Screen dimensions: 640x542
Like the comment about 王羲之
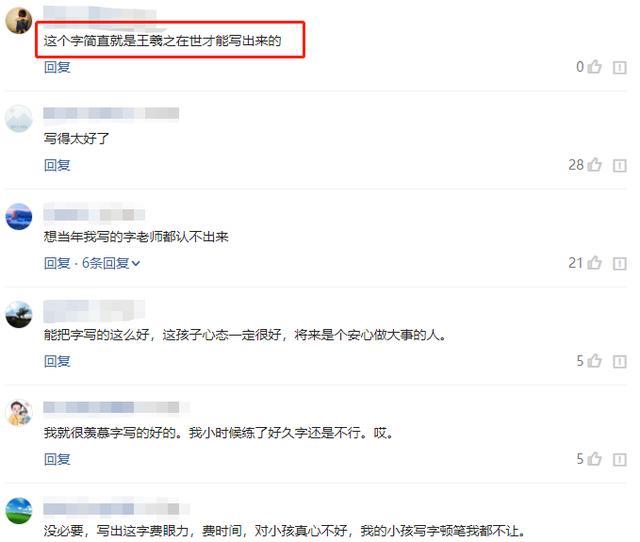point(595,67)
